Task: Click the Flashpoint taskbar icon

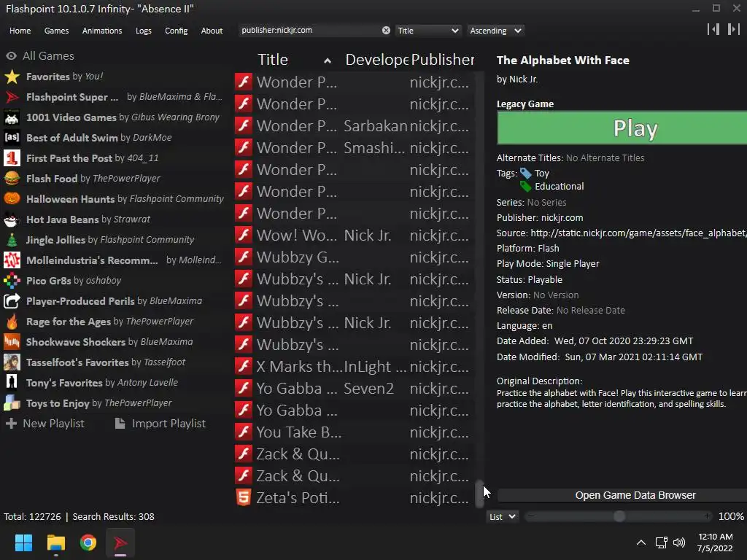Action: click(120, 542)
